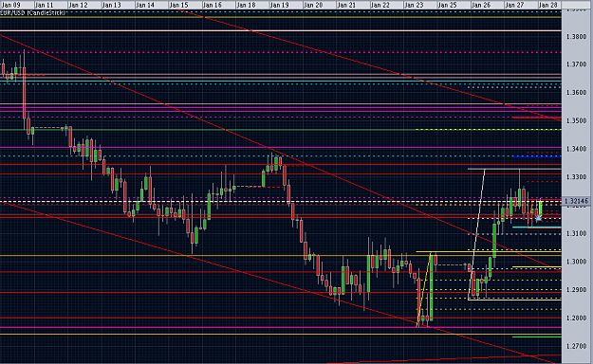Click the Jan 25 date label

pyautogui.click(x=448, y=5)
